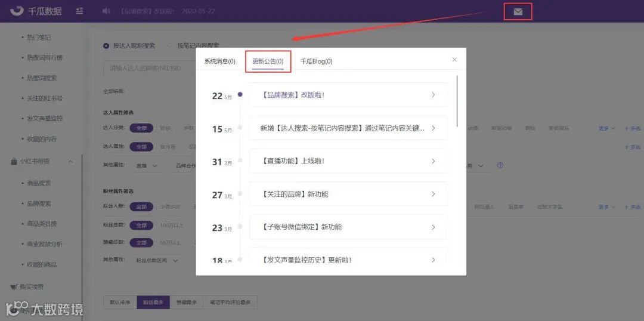Viewport: 644px width, 321px height.
Task: Open arrow for 【关注的品牌】新功能 entry
Action: 433,194
